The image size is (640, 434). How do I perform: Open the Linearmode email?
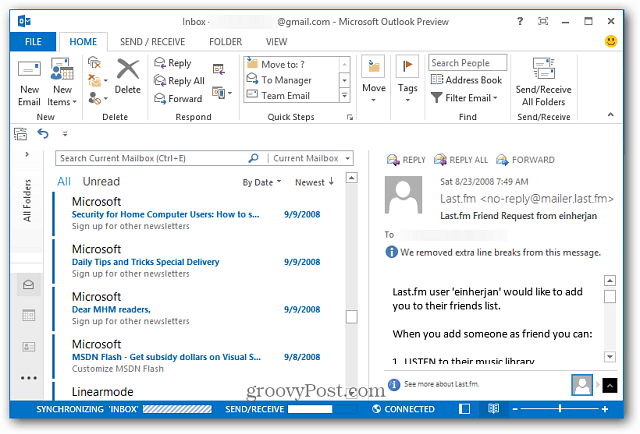click(x=199, y=391)
